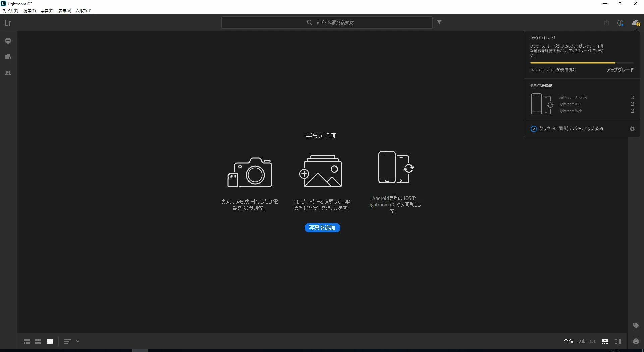Viewport: 644px width, 352px height.
Task: Click the デバイスを接続 heading
Action: point(541,86)
